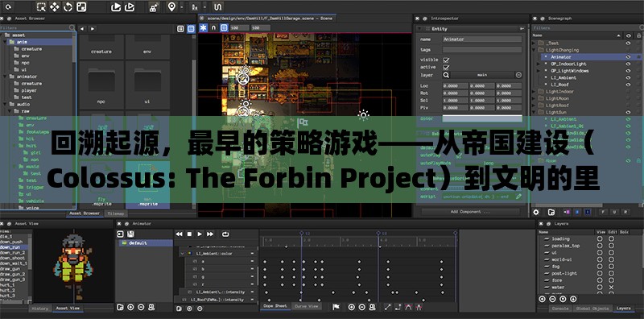Viewport: 644px width, 319px height.
Task: Expand the GP_IndoorLight node
Action: pos(539,64)
